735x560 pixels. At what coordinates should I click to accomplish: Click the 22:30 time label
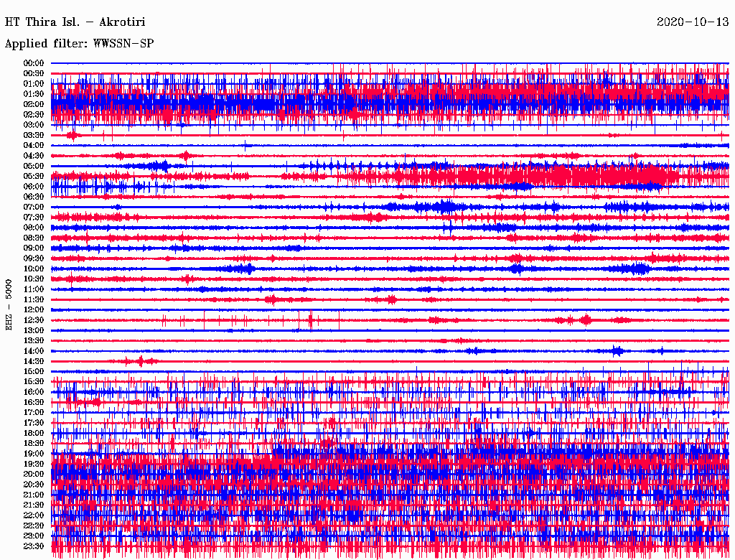pos(34,526)
